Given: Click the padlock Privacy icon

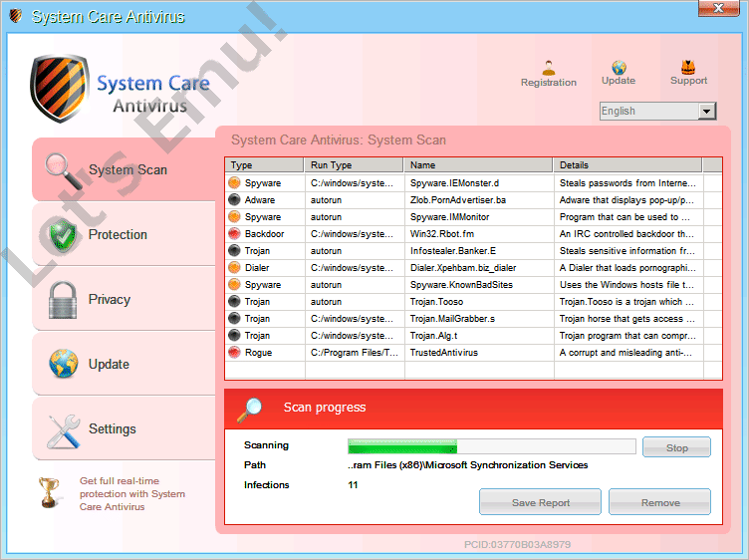Looking at the screenshot, I should tap(63, 300).
